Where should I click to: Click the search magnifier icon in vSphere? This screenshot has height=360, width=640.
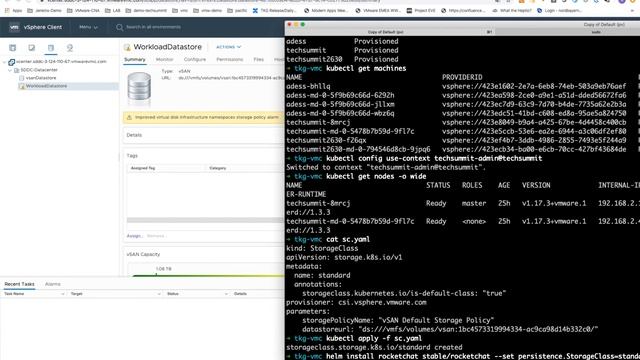[119, 27]
